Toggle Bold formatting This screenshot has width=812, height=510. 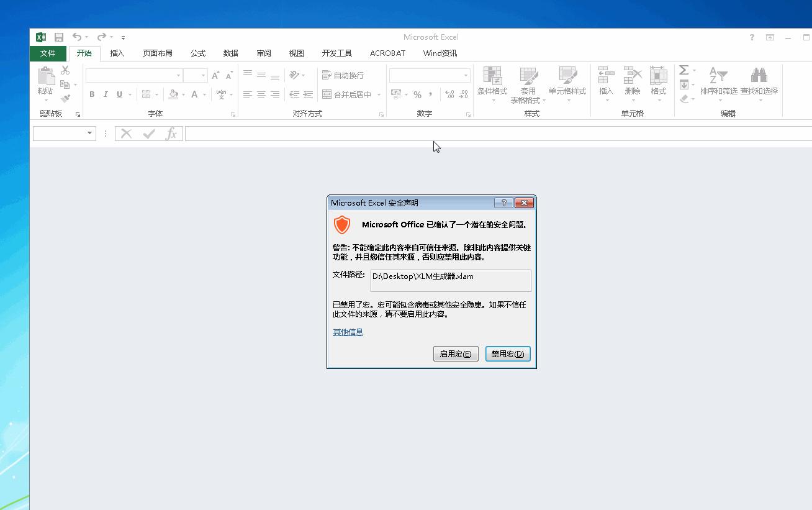point(92,94)
